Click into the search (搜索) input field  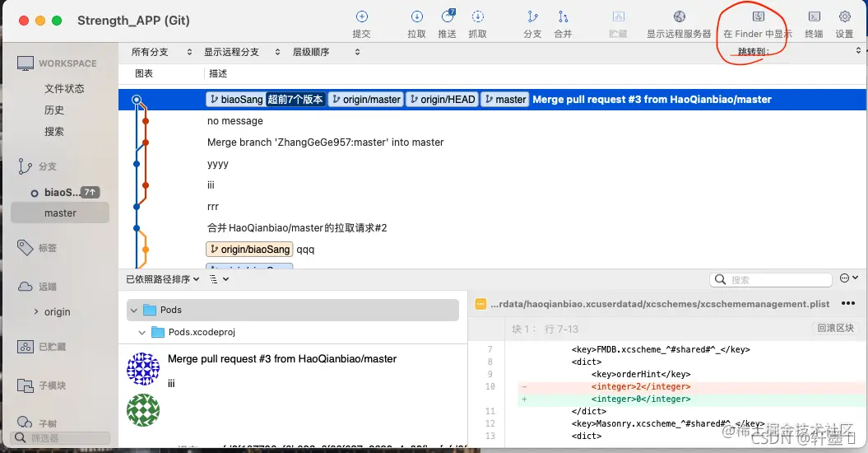pyautogui.click(x=771, y=280)
